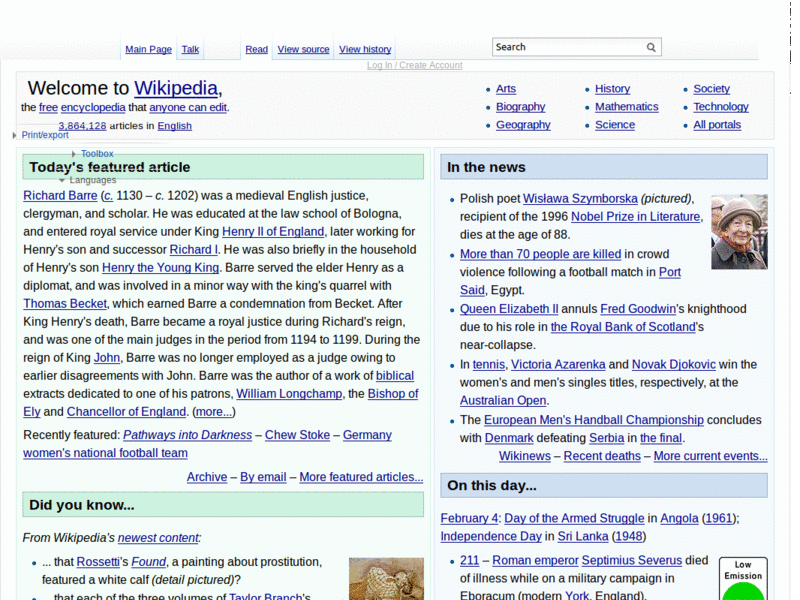Viewport: 800px width, 600px height.
Task: Open the View history tab
Action: tap(365, 49)
